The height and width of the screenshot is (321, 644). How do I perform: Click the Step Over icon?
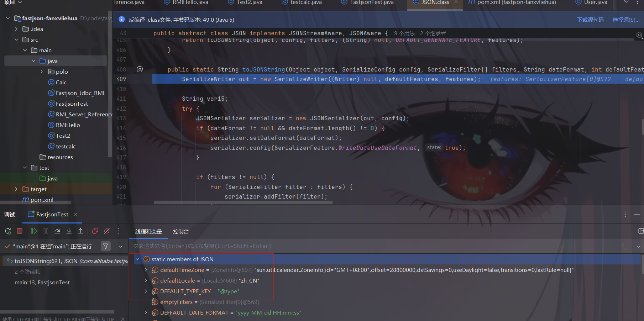coord(57,231)
